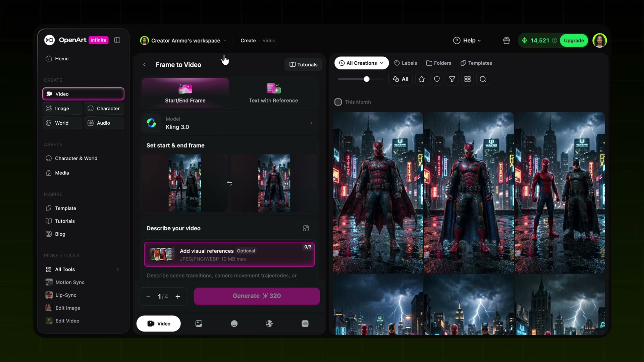
Task: Select the end frame thumbnail
Action: [x=274, y=183]
